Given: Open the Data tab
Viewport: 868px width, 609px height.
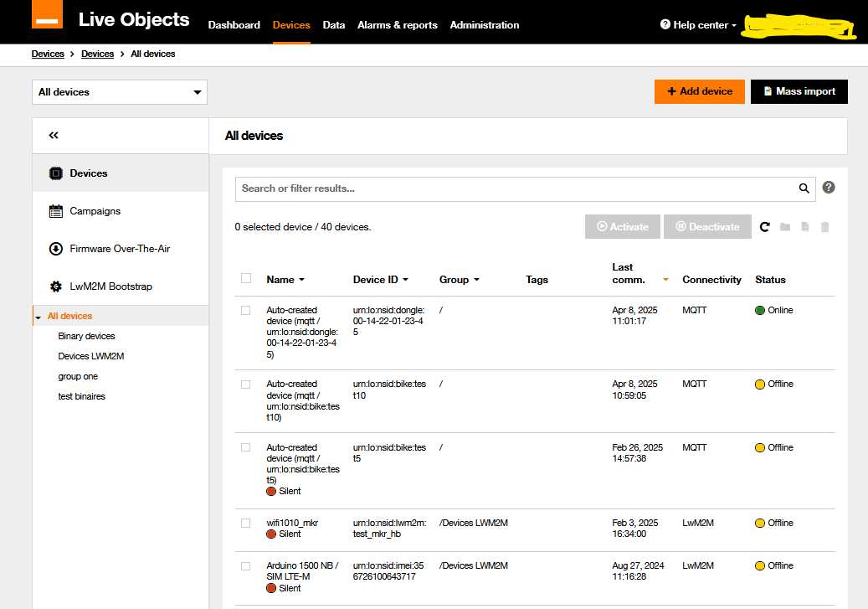Looking at the screenshot, I should pyautogui.click(x=334, y=25).
